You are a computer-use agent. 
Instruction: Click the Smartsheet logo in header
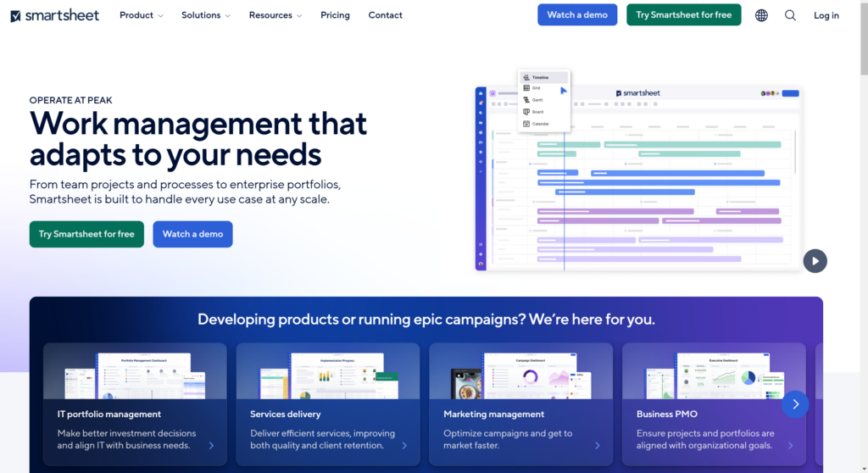point(54,15)
